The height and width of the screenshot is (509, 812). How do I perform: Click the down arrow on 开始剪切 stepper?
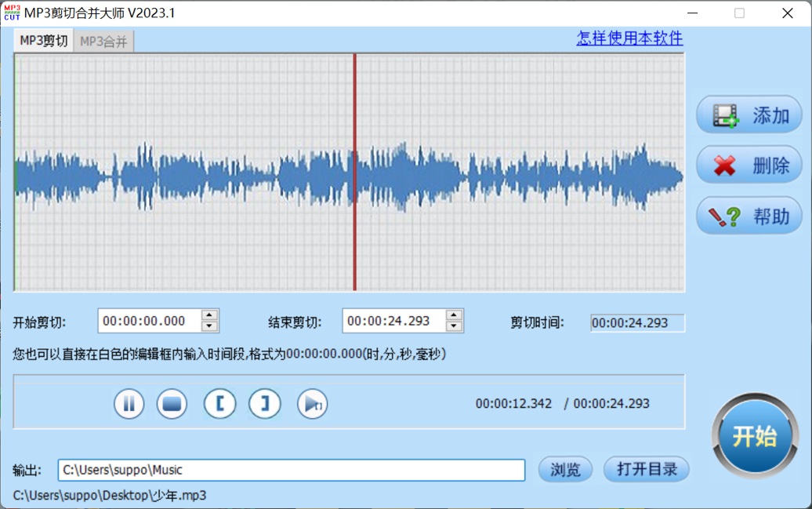(210, 325)
